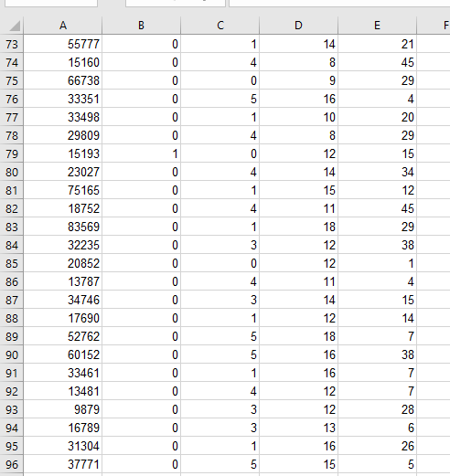Select column C header
This screenshot has width=450, height=476.
(x=220, y=26)
